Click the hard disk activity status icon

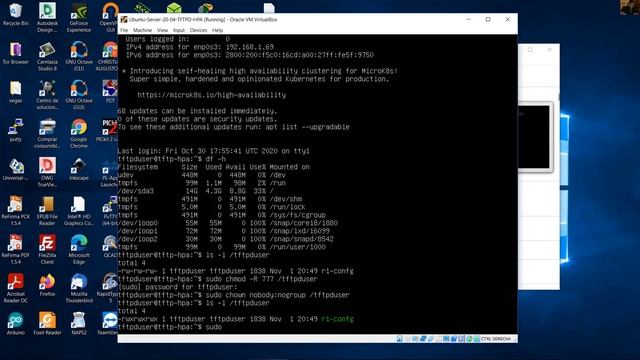click(400, 339)
